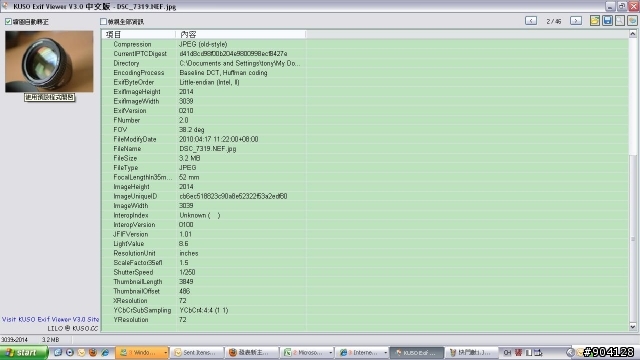
Task: Switch to the KUSO Exif taskbar button
Action: click(x=417, y=352)
